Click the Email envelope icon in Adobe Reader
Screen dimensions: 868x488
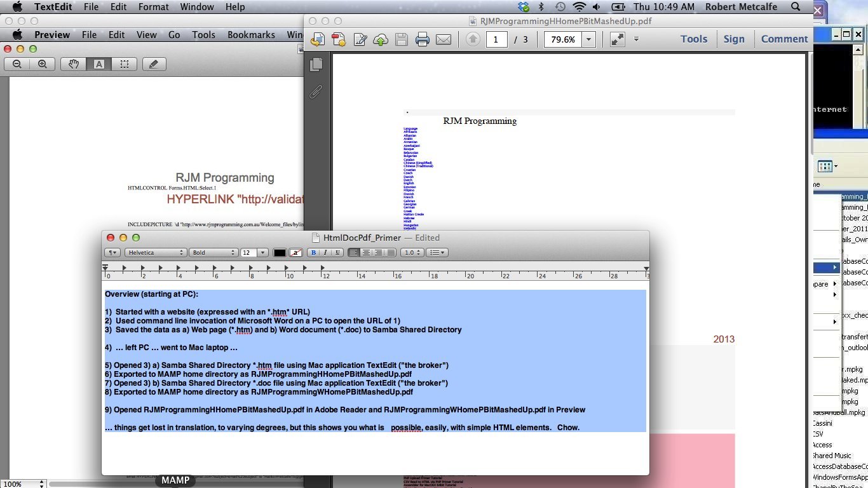444,39
